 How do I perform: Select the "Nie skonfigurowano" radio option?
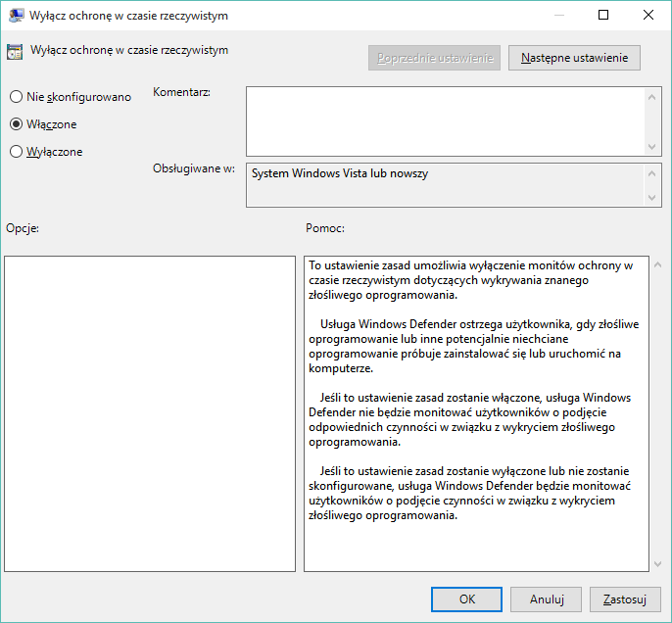point(71,97)
